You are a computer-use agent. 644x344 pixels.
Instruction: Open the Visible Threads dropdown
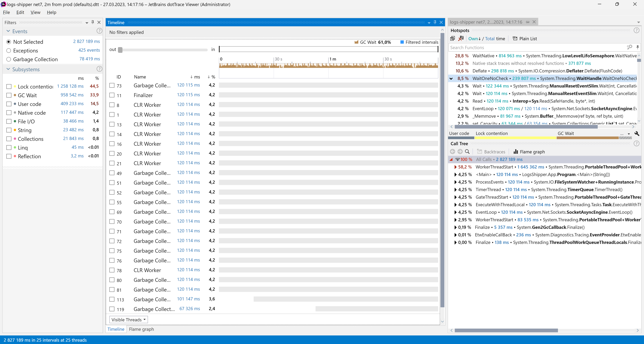pos(128,320)
